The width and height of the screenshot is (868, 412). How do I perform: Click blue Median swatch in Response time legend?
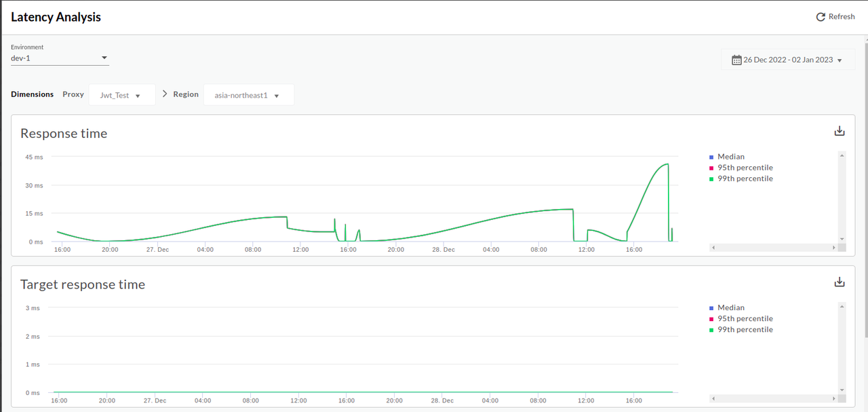711,157
